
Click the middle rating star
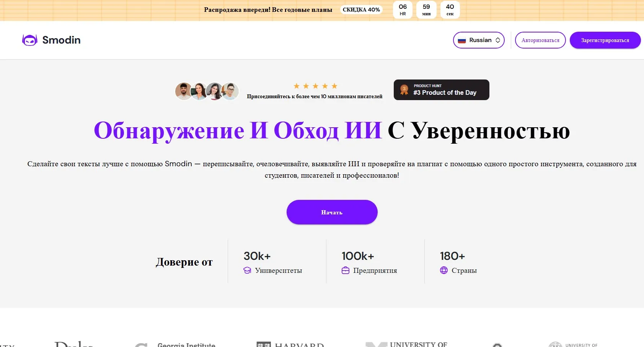tap(315, 86)
